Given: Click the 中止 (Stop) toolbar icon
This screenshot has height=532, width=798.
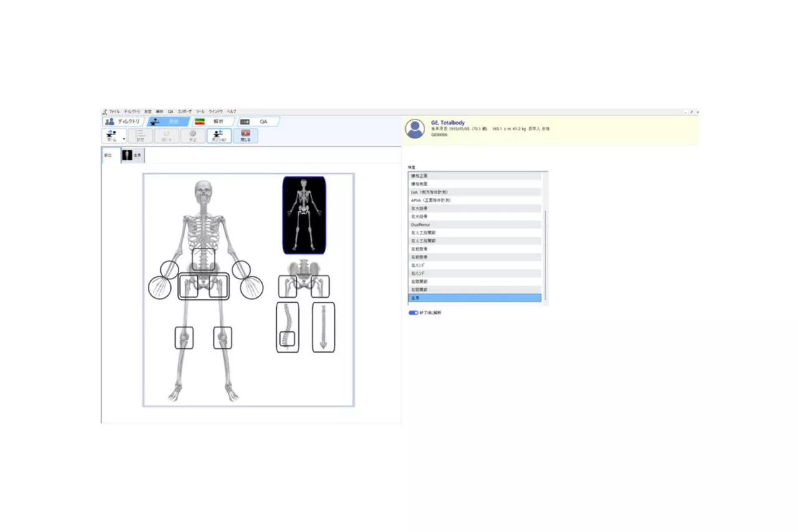Looking at the screenshot, I should [x=193, y=136].
